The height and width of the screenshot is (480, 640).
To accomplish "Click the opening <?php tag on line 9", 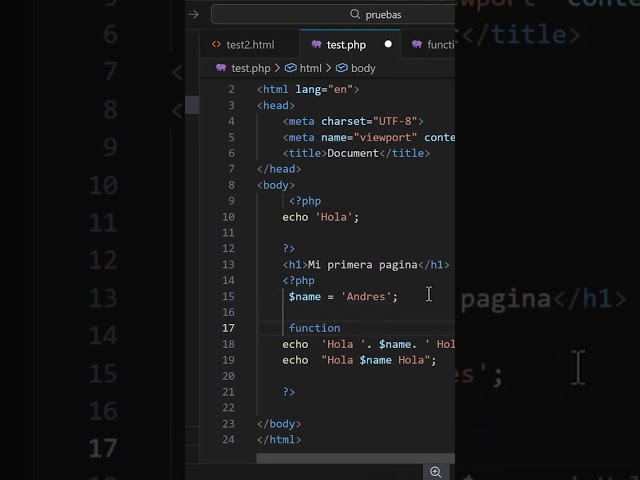I will 305,201.
